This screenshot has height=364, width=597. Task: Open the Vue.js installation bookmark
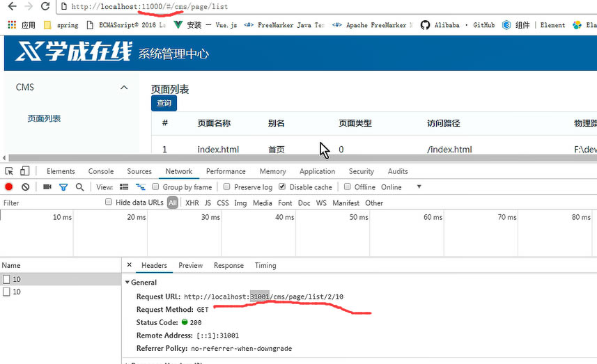pyautogui.click(x=205, y=25)
